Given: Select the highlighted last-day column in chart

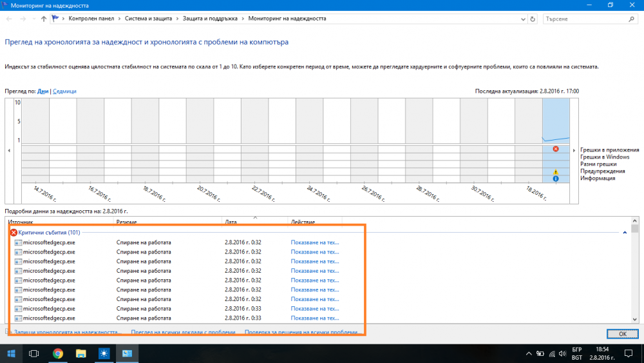Looking at the screenshot, I should click(556, 140).
